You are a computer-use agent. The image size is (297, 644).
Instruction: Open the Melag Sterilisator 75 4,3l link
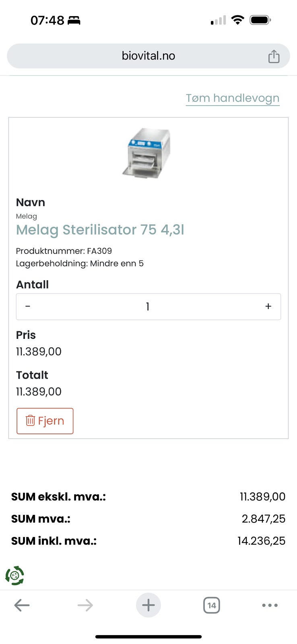(100, 230)
